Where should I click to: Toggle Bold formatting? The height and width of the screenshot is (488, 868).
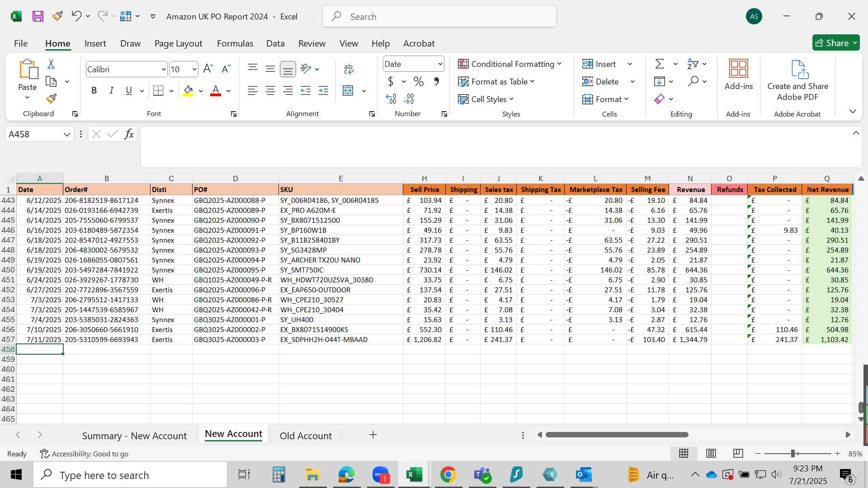coord(94,90)
